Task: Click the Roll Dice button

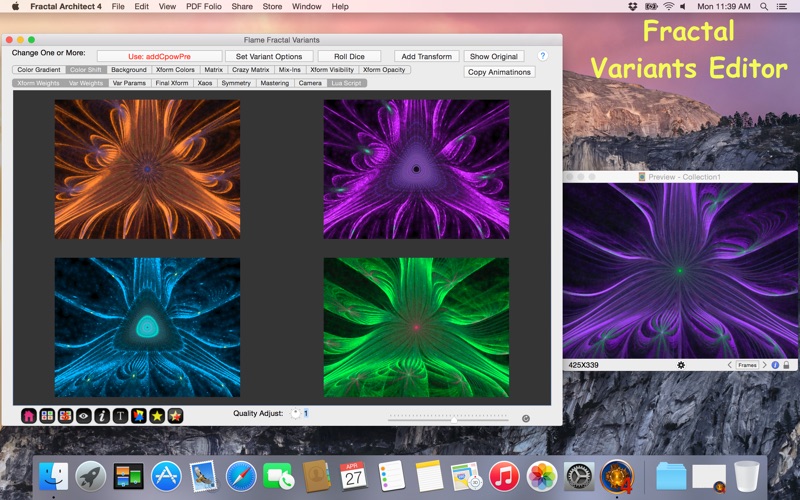Action: [349, 56]
